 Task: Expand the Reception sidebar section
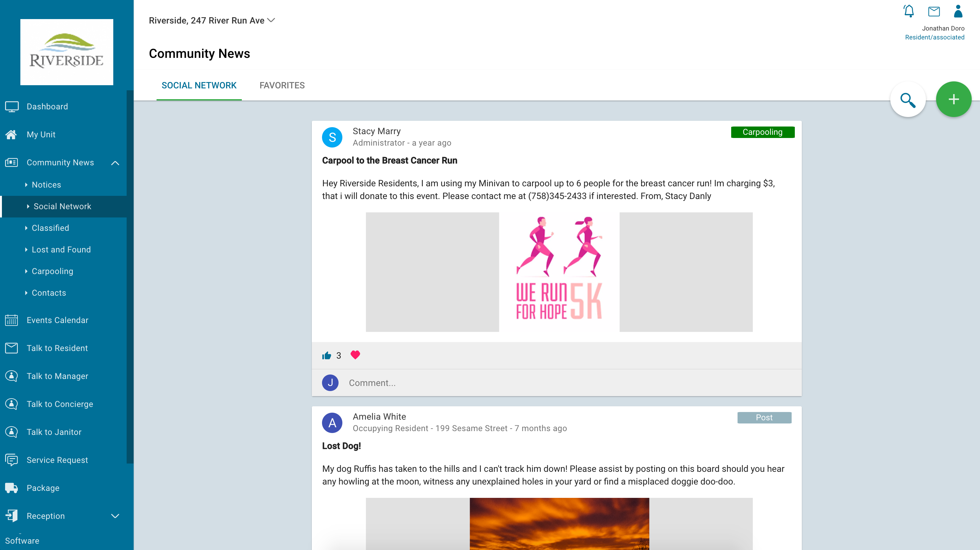(115, 516)
